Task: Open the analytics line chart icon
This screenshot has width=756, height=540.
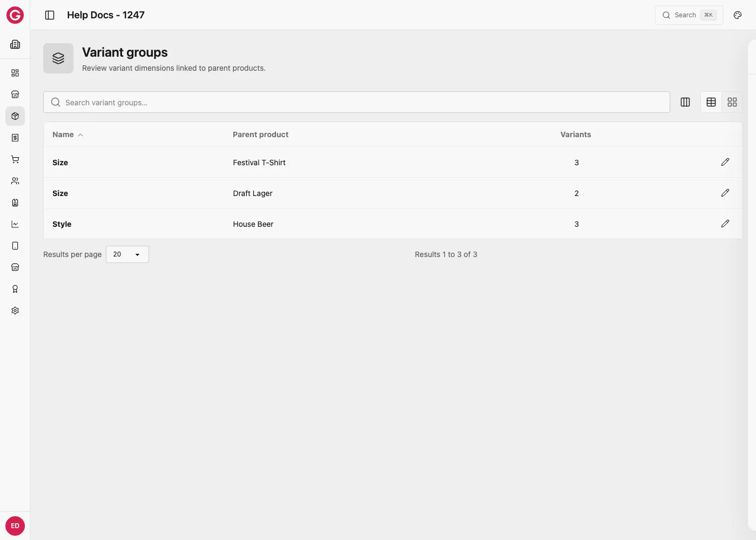Action: (x=15, y=224)
